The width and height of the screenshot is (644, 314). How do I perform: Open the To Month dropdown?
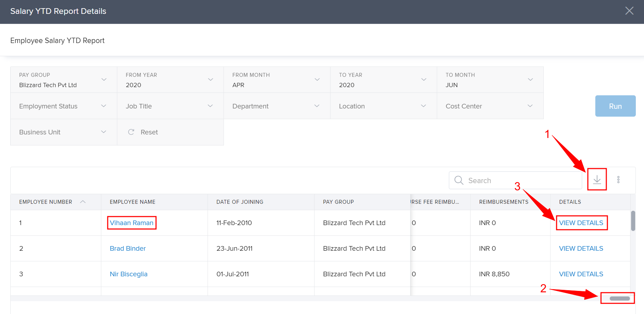(490, 80)
